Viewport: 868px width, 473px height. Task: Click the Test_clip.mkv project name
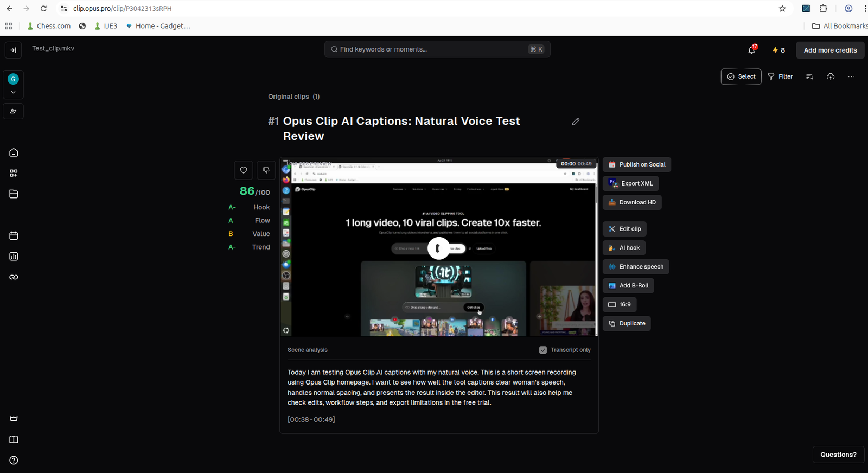point(53,48)
